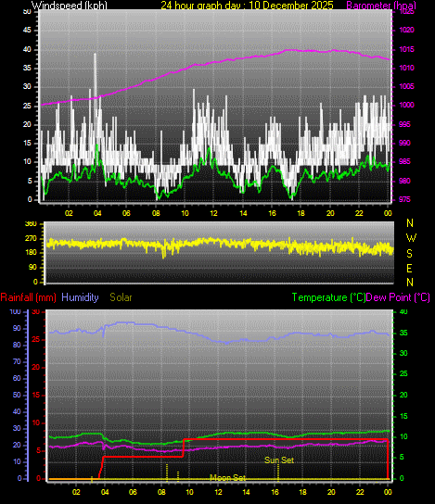Click the green 40 temperature axis value
The image size is (435, 504).
point(403,312)
